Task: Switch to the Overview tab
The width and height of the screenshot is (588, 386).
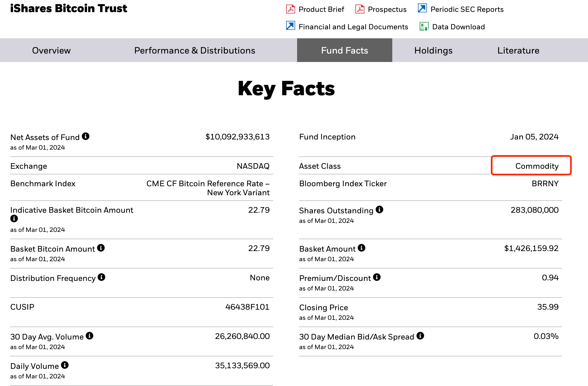Action: click(51, 50)
